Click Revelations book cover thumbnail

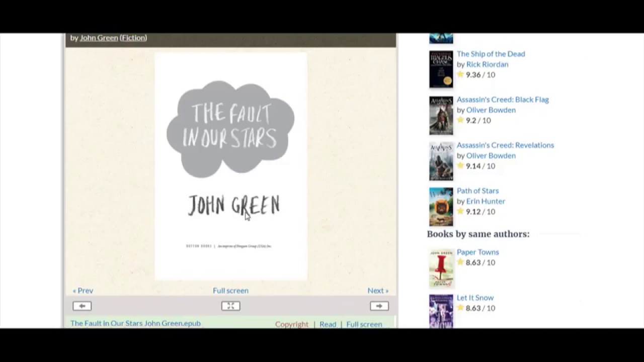click(x=441, y=161)
